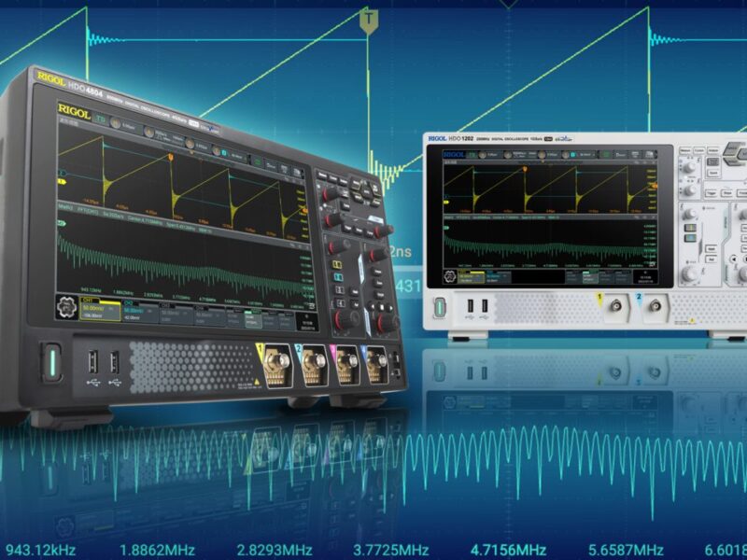Open the settings gear on the HDO4804 screen
This screenshot has height=560, width=747.
pos(66,306)
